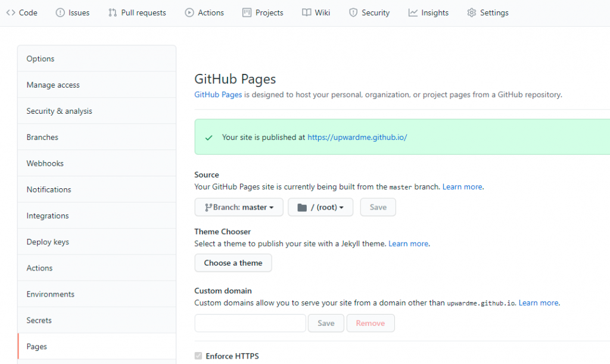Click the GitHub Pages heading
This screenshot has width=610, height=364.
(x=235, y=79)
